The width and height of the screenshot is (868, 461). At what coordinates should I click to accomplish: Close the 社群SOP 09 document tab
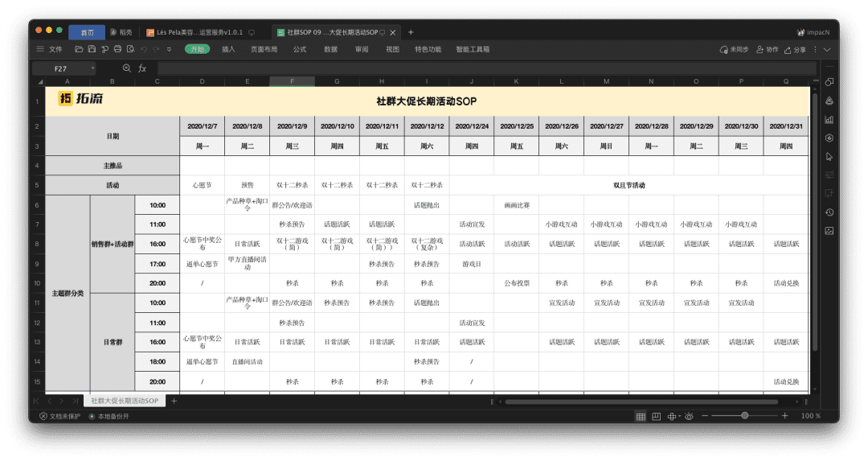click(393, 33)
